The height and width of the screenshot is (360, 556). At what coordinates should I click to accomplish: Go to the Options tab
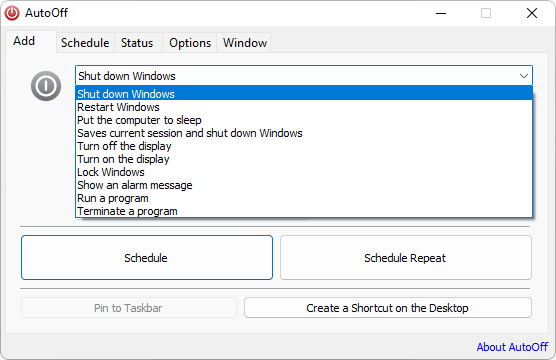(190, 43)
